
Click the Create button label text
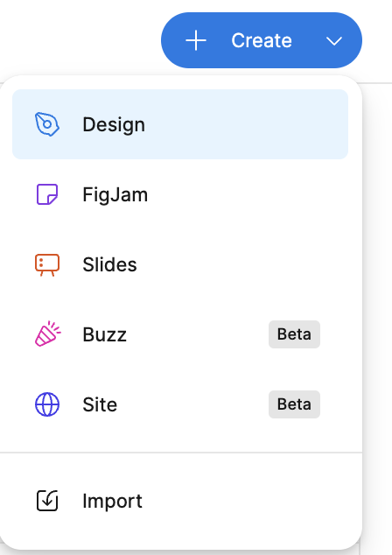[262, 40]
